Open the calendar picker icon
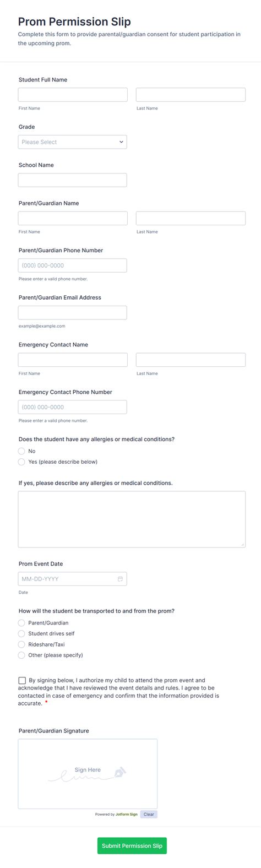The image size is (261, 868). 120,579
